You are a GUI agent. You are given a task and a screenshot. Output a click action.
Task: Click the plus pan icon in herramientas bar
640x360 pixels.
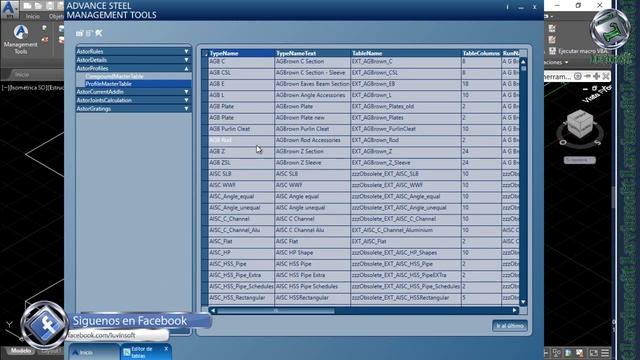point(596,76)
